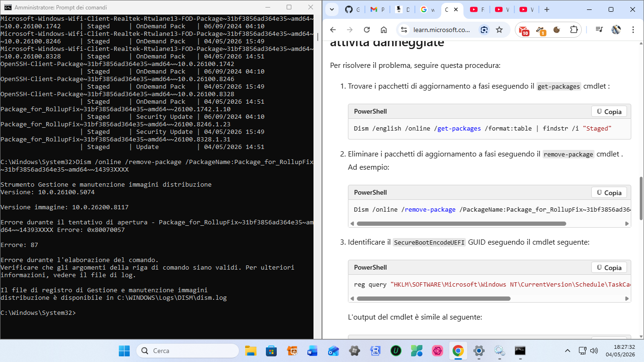Image resolution: width=644 pixels, height=362 pixels.
Task: Click the Cerca taskbar search box
Action: 188,351
